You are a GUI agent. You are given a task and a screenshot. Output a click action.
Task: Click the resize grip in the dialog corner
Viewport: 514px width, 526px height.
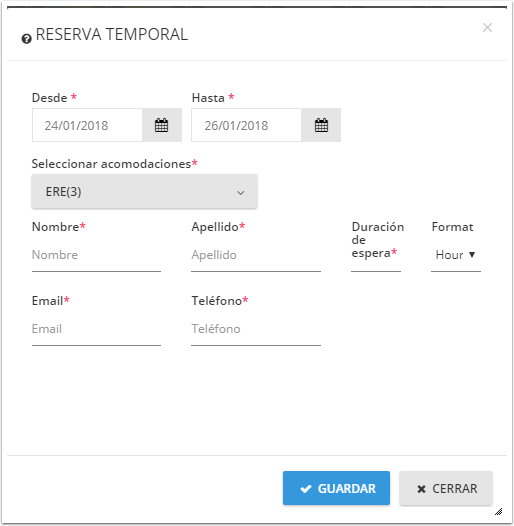(499, 511)
